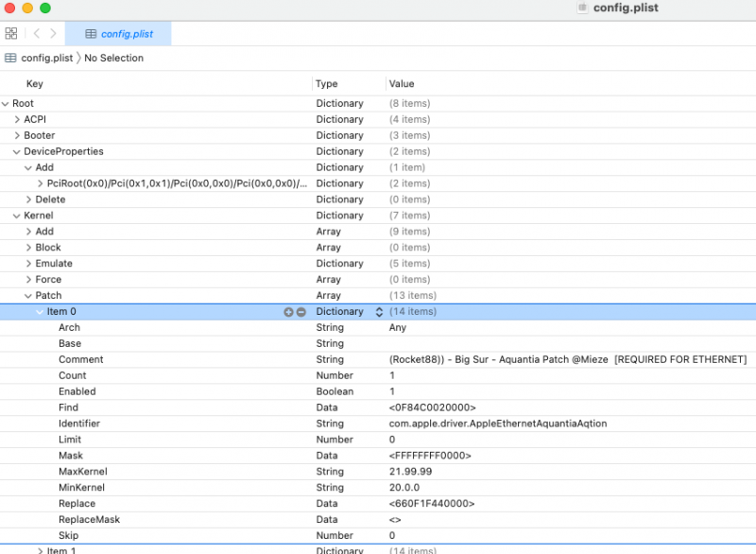Click the Value column header
This screenshot has height=554, width=756.
(402, 84)
